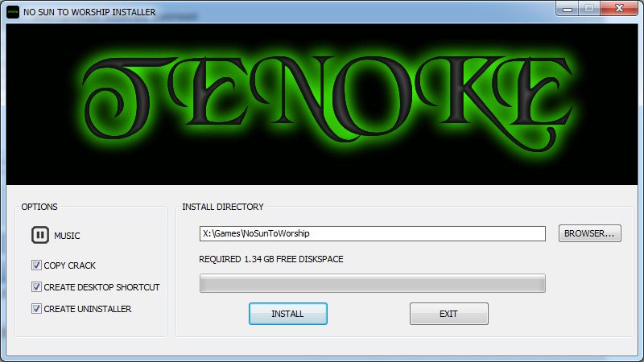Click the required 1.34 GB diskspace text
The width and height of the screenshot is (644, 362).
(271, 259)
